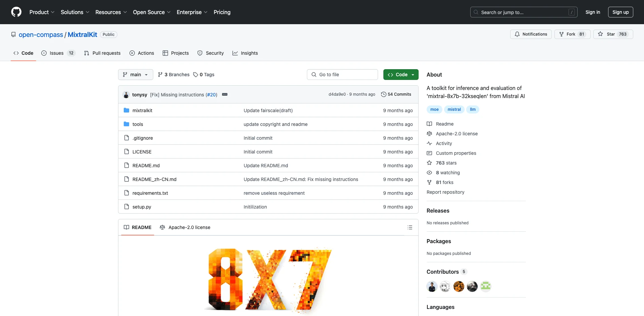Click the Sign in link

pyautogui.click(x=593, y=12)
